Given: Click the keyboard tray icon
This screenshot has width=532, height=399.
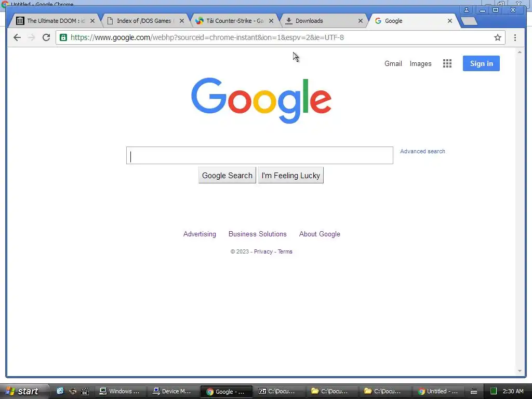Looking at the screenshot, I should (474, 392).
